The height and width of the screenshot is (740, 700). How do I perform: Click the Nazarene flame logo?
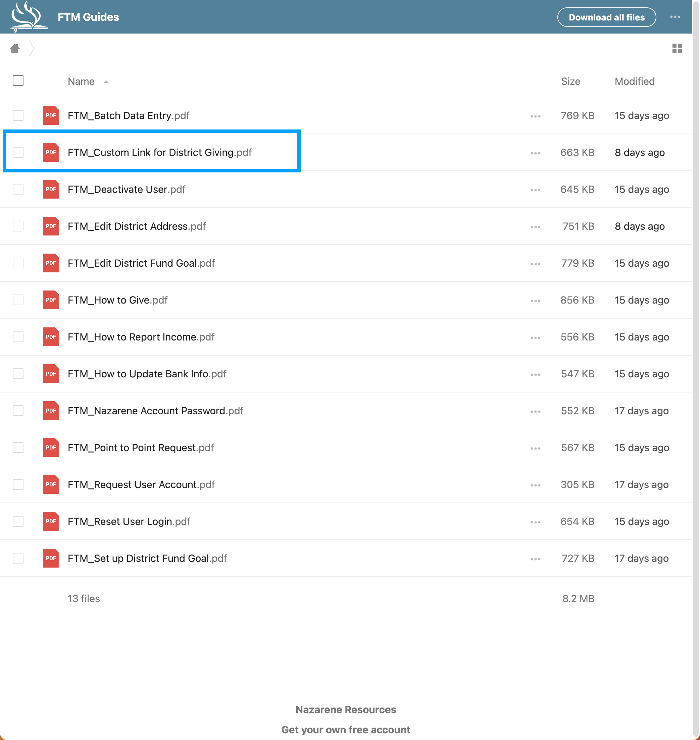coord(29,17)
